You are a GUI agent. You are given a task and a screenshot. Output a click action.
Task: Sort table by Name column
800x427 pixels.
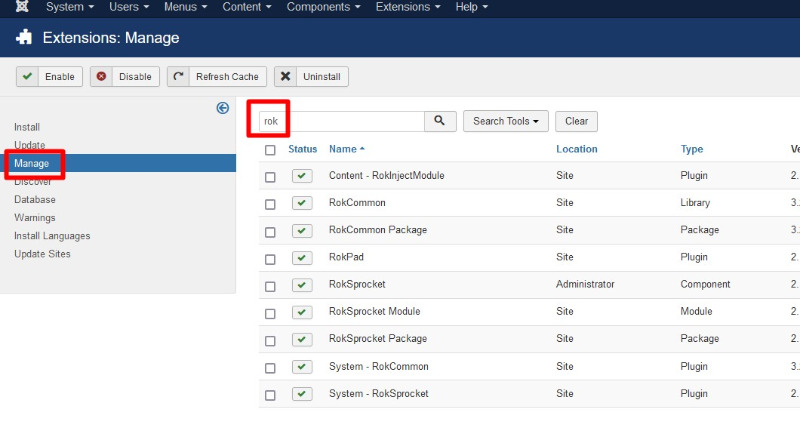(x=347, y=149)
